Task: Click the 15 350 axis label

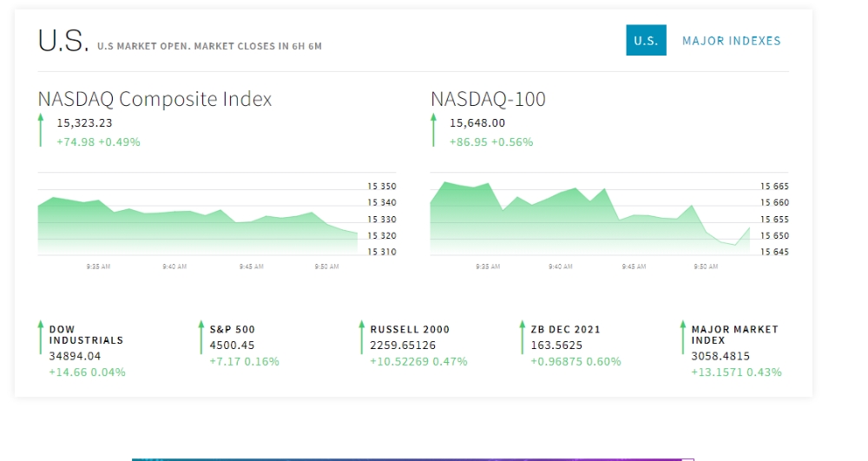Action: (x=382, y=187)
